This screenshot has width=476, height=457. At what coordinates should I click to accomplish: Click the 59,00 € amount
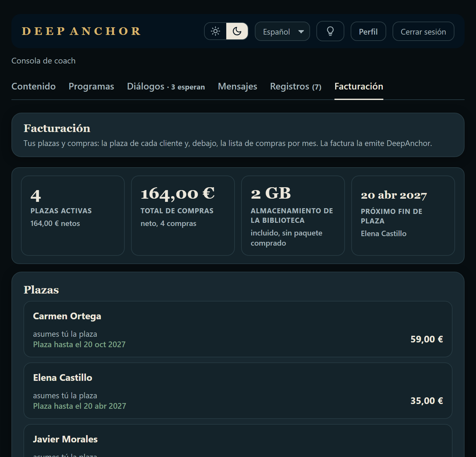(x=426, y=339)
